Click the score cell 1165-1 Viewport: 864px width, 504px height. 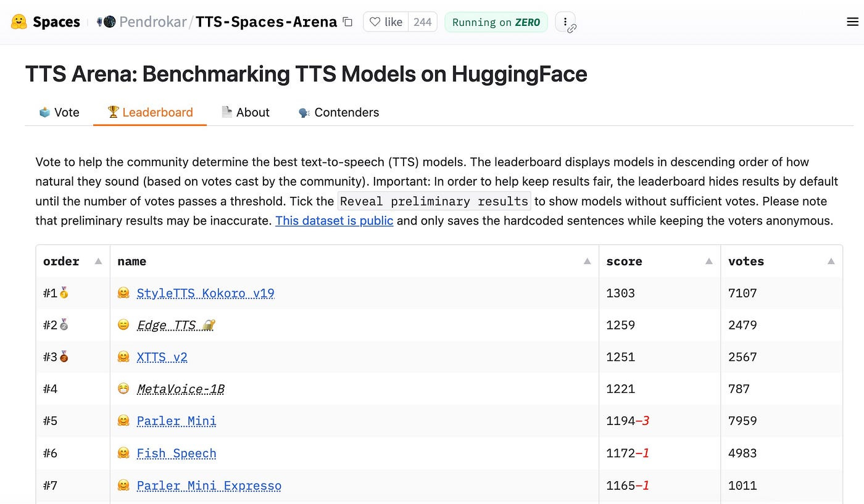(660, 485)
